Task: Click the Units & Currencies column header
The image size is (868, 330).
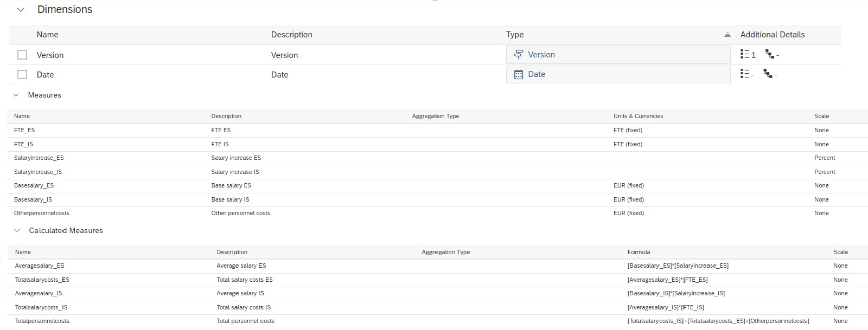Action: coord(638,116)
